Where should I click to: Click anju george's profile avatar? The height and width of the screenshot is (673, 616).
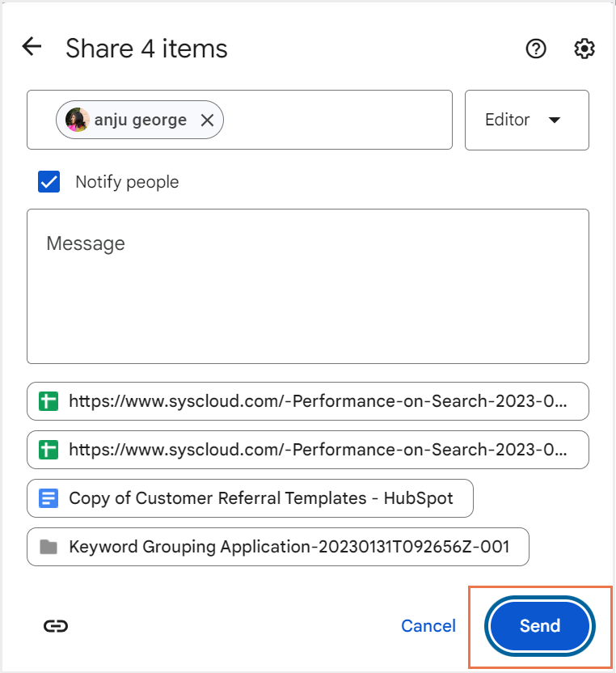coord(77,120)
